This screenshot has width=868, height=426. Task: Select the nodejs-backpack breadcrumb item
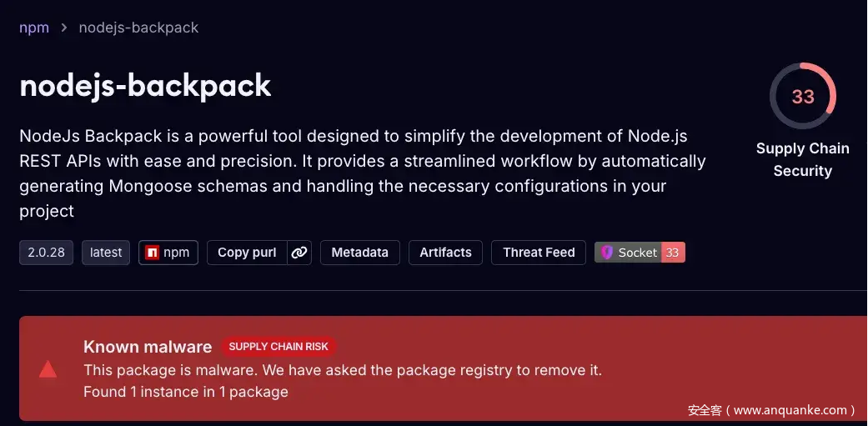click(x=138, y=28)
